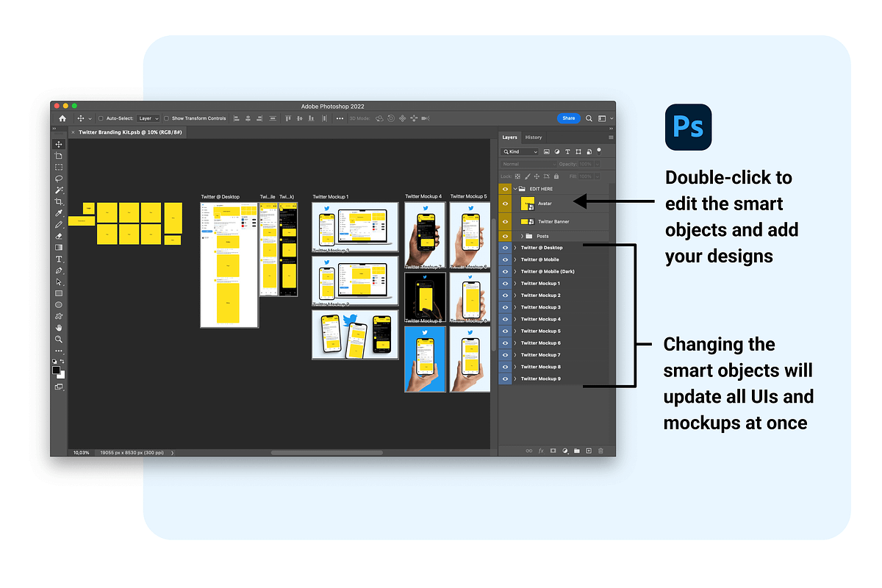Screen dimensions: 882x588
Task: Select the Path Selection tool
Action: pyautogui.click(x=59, y=282)
